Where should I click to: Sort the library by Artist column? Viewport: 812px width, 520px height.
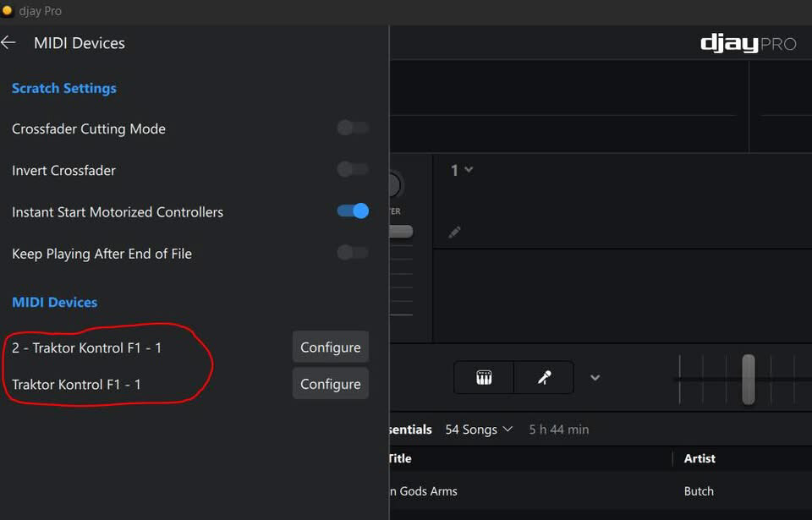coord(700,458)
